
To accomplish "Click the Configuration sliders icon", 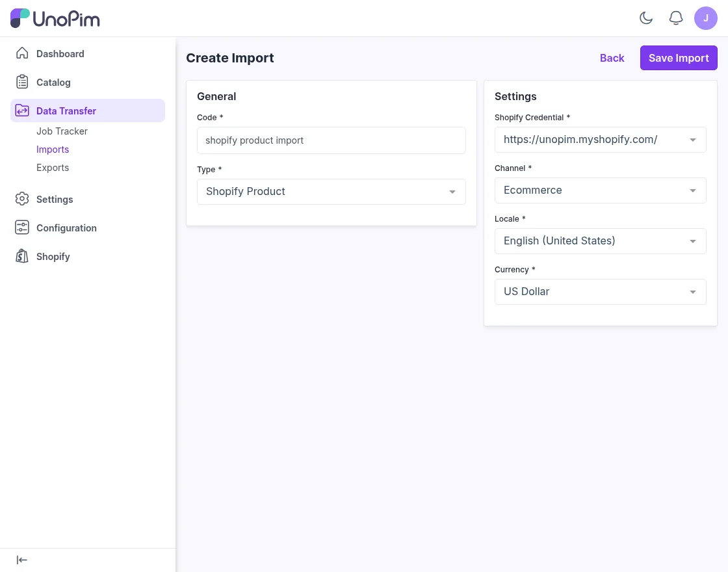I will pos(22,227).
